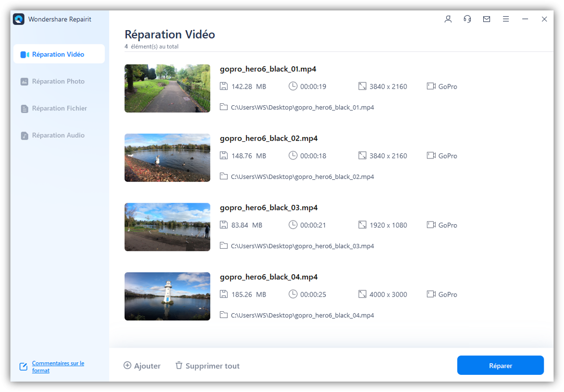Click the 4000 x 3000 resolution value
Screen dimensions: 564x392
(388, 295)
